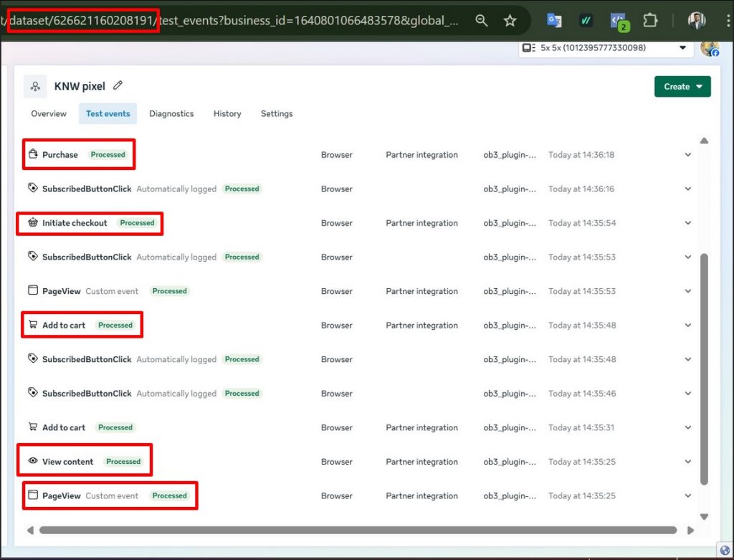Click the vertical scrollbar down arrow
The height and width of the screenshot is (560, 734).
tap(704, 516)
